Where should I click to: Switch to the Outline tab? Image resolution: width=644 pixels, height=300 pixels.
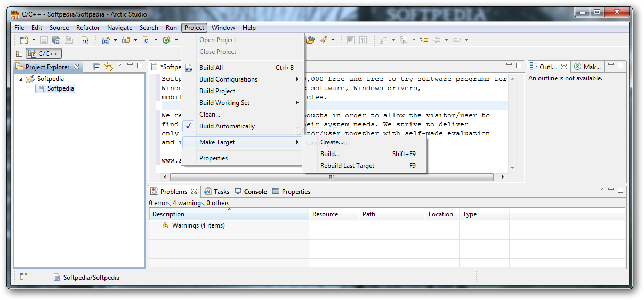pyautogui.click(x=549, y=67)
